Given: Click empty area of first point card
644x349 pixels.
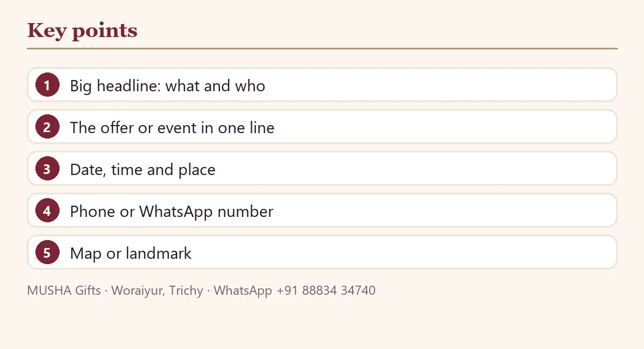Looking at the screenshot, I should tap(440, 85).
